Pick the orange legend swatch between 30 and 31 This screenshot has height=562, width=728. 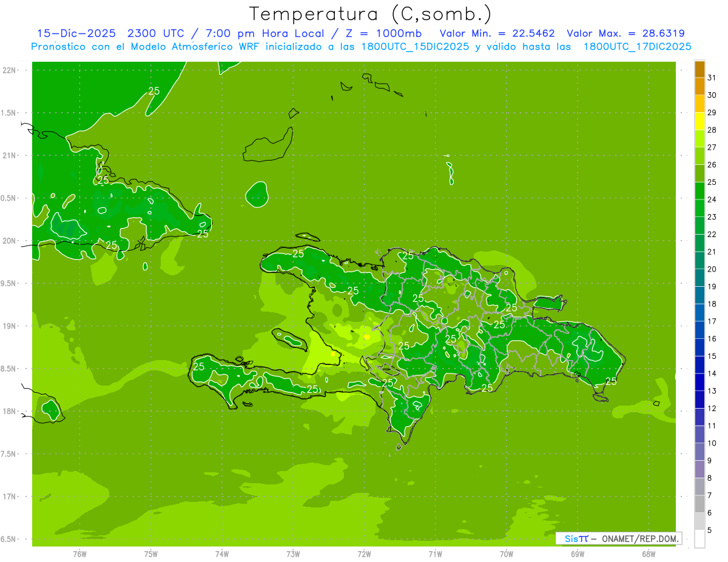point(699,87)
